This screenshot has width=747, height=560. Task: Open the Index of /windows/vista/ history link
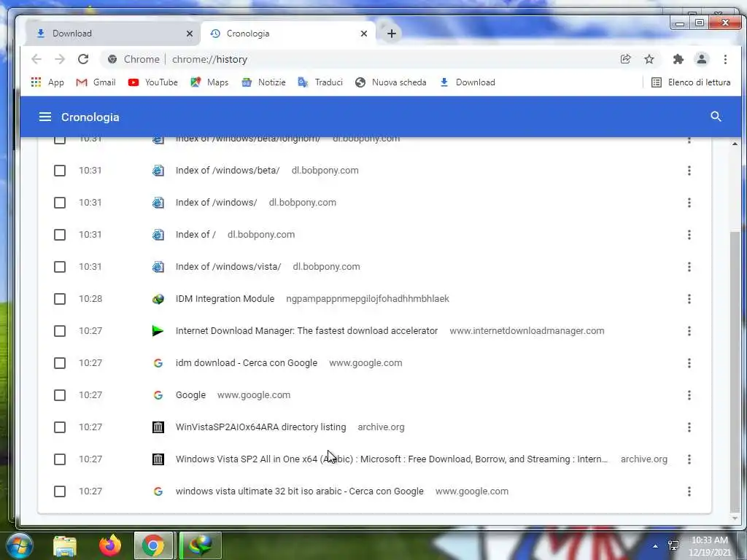pyautogui.click(x=228, y=267)
